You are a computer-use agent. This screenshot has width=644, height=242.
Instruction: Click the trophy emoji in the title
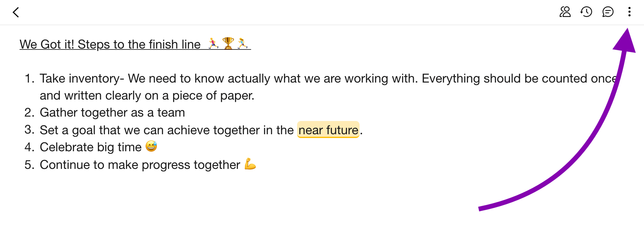(x=228, y=43)
